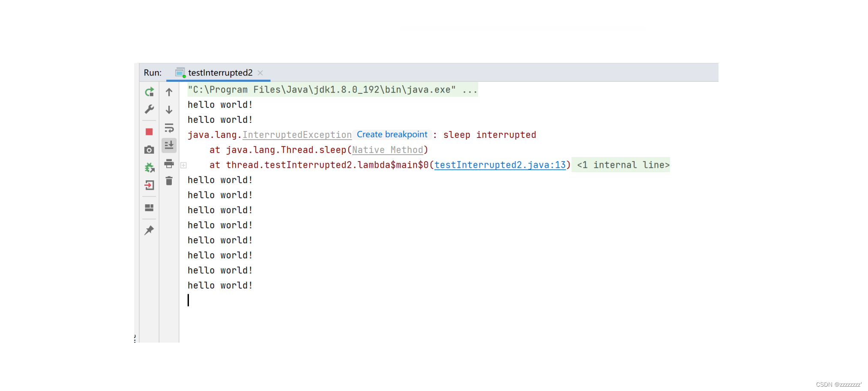Navigate up the stack trace with the up arrow

169,92
